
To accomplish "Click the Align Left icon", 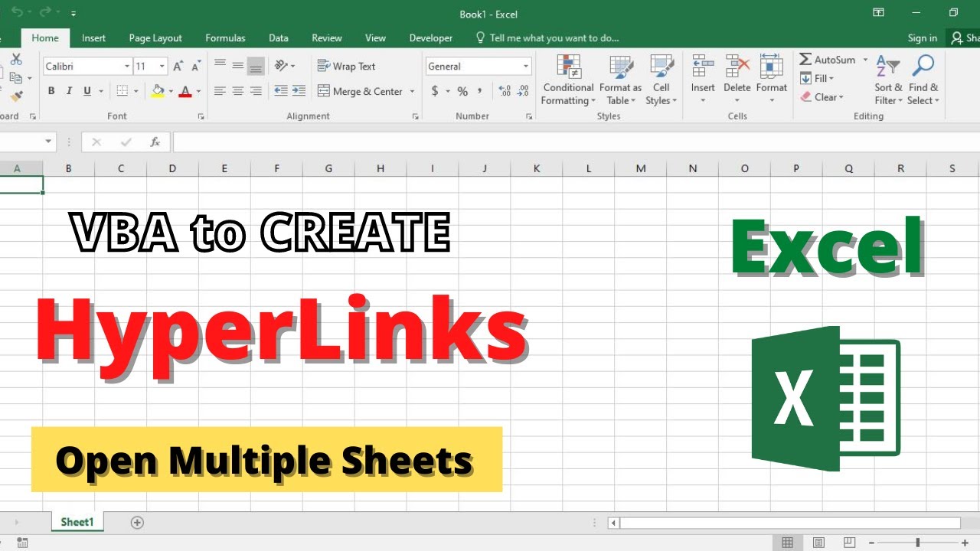I will coord(220,91).
